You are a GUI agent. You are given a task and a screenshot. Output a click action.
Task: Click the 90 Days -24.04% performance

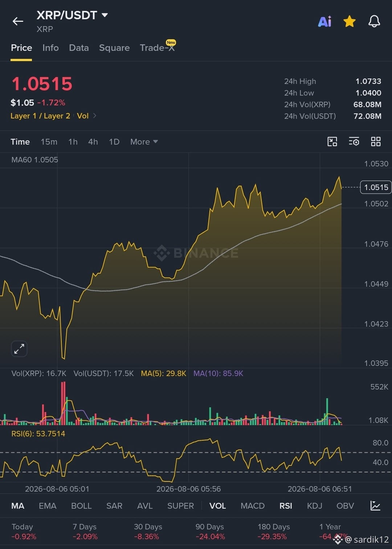point(210,532)
